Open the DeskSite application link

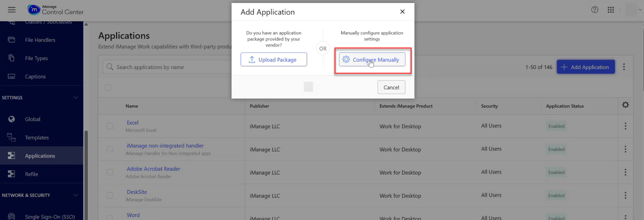pos(137,192)
